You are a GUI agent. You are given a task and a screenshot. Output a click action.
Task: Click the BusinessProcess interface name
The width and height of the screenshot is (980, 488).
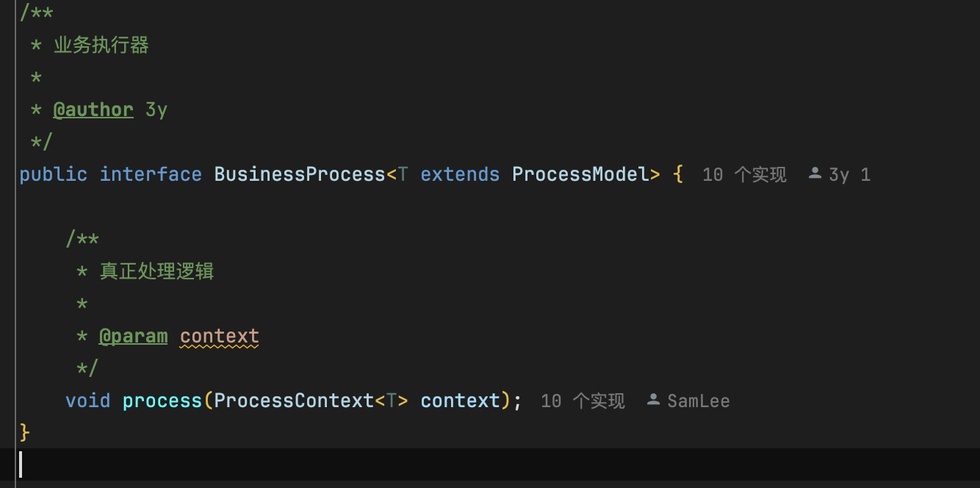click(x=300, y=175)
